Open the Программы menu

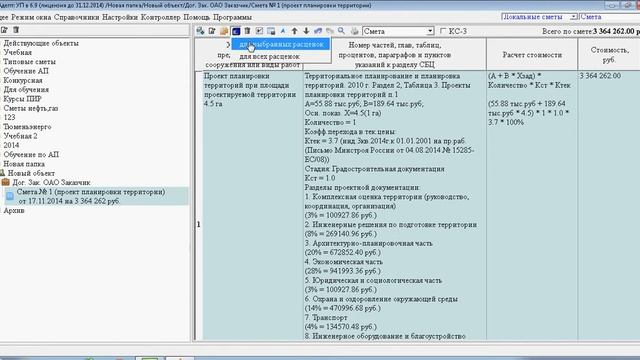point(232,17)
